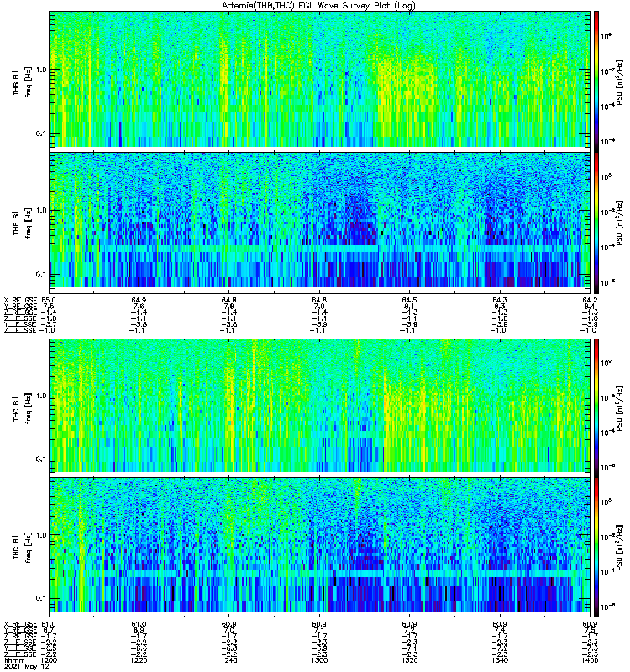The height and width of the screenshot is (672, 630).
Task: Click the X_RE_GSE value 64.2
Action: click(590, 300)
